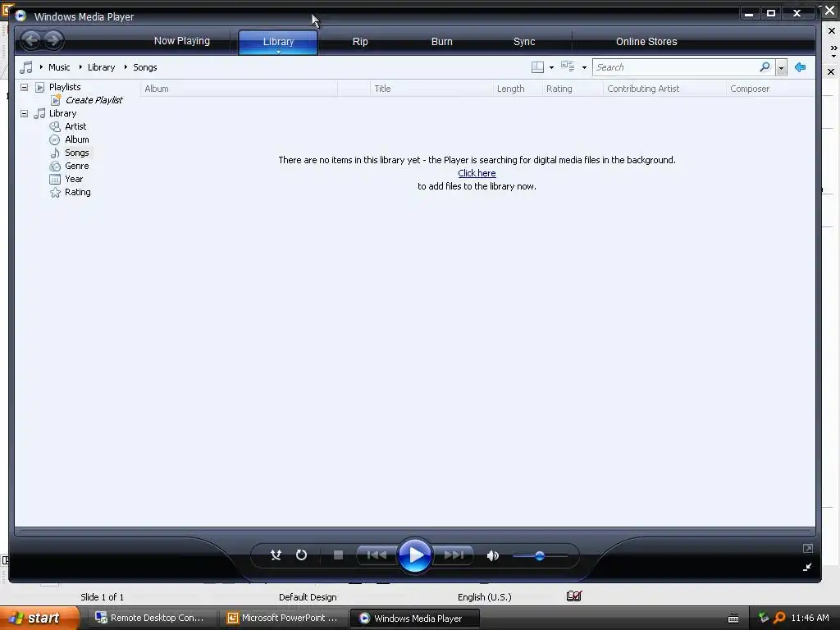The height and width of the screenshot is (630, 840).
Task: Open the Online Stores tab
Action: [x=646, y=42]
